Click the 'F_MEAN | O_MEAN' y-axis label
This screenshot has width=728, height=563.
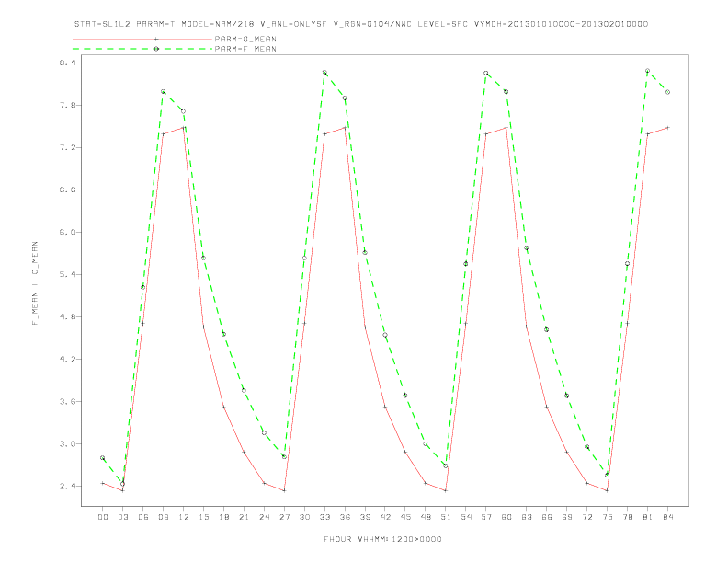[x=35, y=283]
